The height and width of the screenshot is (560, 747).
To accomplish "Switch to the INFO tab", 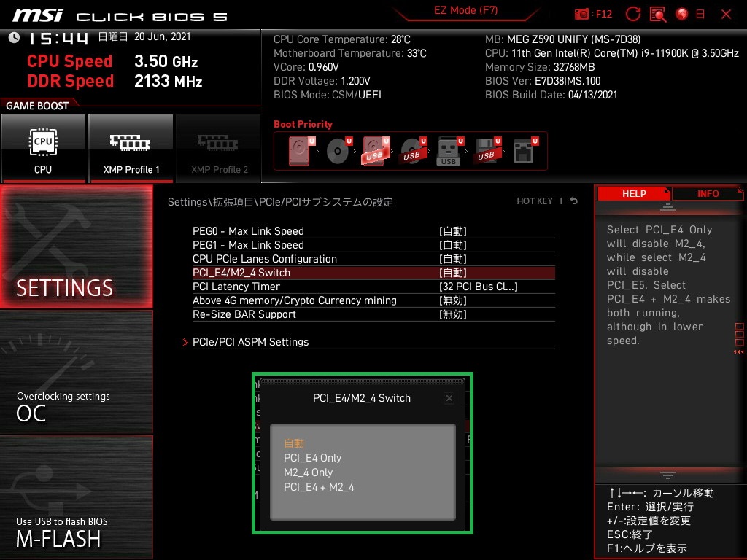I will click(x=708, y=193).
